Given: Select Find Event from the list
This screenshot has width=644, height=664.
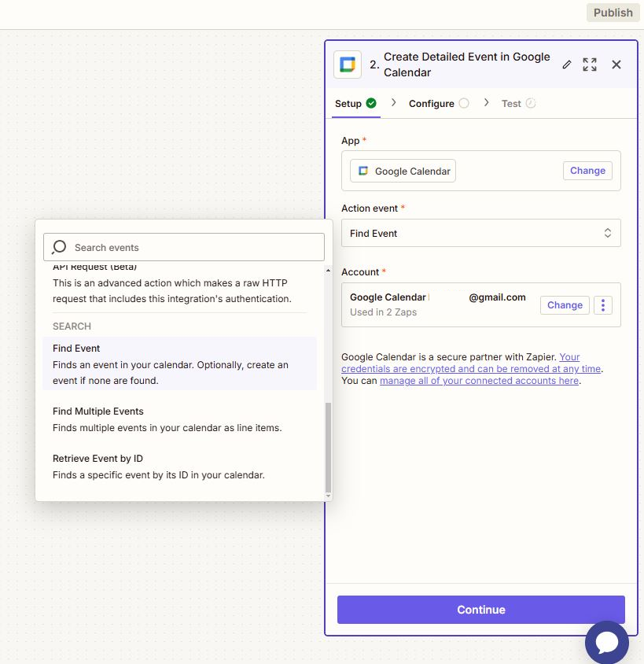Looking at the screenshot, I should (180, 363).
